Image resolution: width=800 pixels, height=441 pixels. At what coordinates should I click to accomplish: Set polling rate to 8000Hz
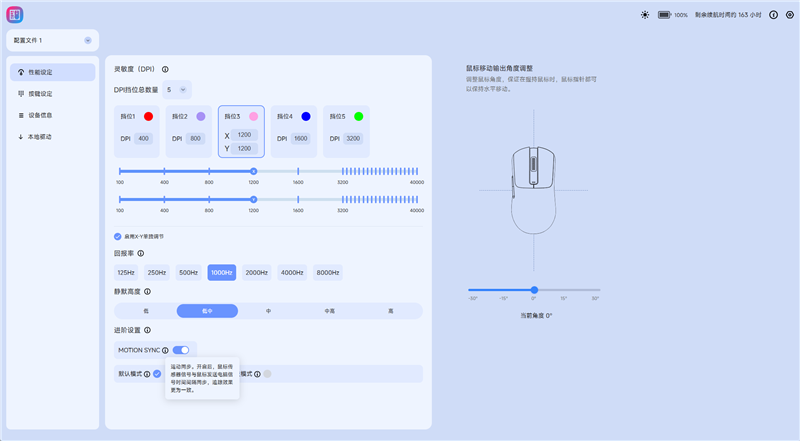tap(328, 273)
